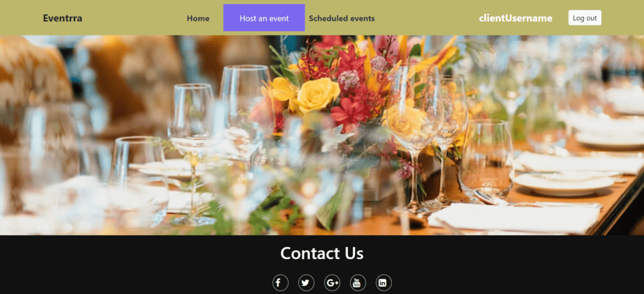644x294 pixels.
Task: Visit the LinkedIn icon link
Action: click(x=384, y=283)
